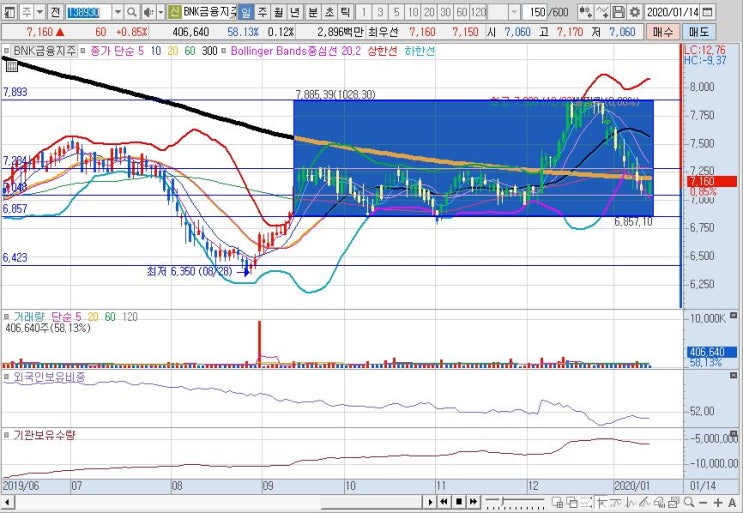Select interval 3 button
Screen dimensions: 743x513
pos(381,12)
